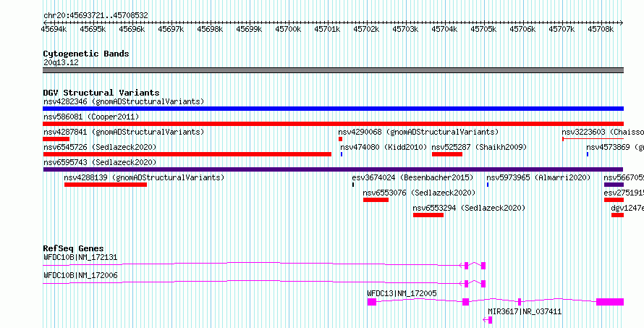The width and height of the screenshot is (644, 328).
Task: Click the 45697k ruler tick label
Action: 171,29
